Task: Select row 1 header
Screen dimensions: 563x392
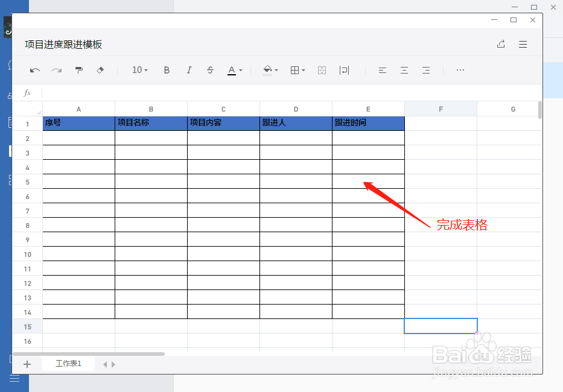Action: click(27, 124)
